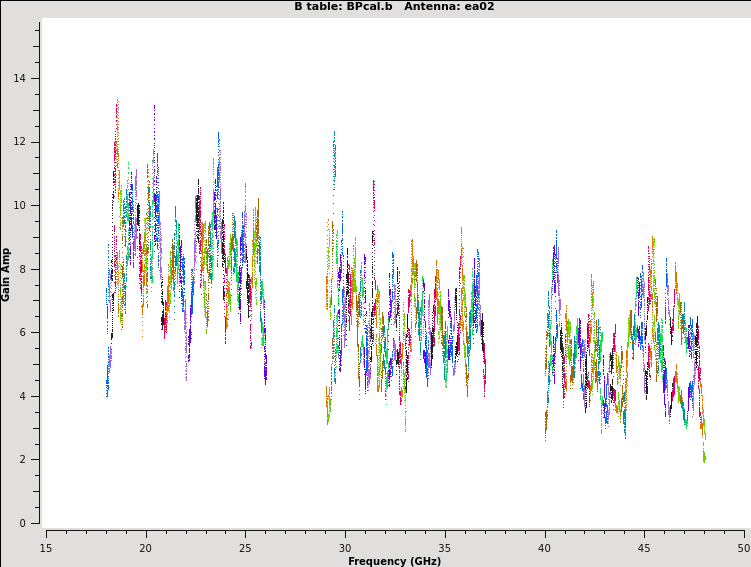
Task: Click the 20 tick label on frequency axis
Action: 145,548
